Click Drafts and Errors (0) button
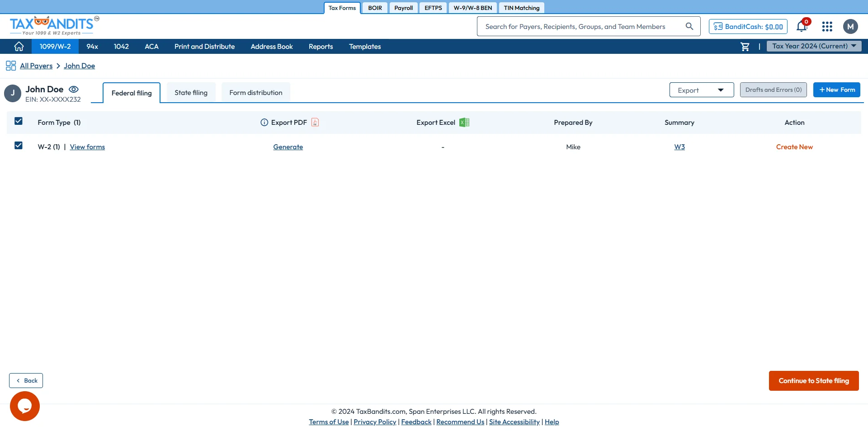This screenshot has height=431, width=868. click(x=774, y=90)
